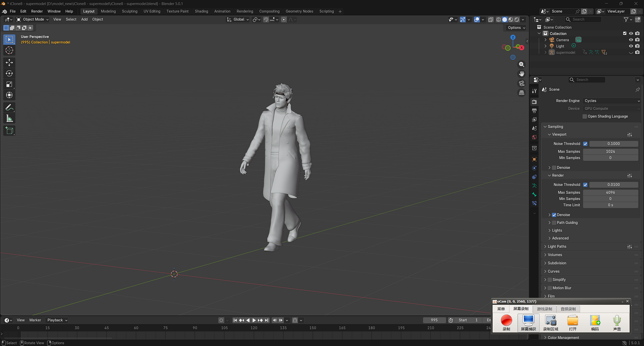Activate the Rotate tool

point(9,74)
